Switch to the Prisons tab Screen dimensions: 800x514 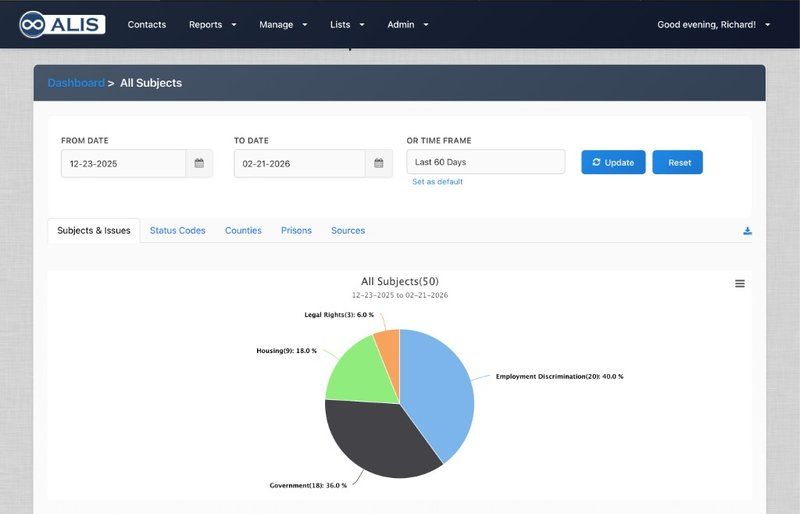pyautogui.click(x=296, y=231)
